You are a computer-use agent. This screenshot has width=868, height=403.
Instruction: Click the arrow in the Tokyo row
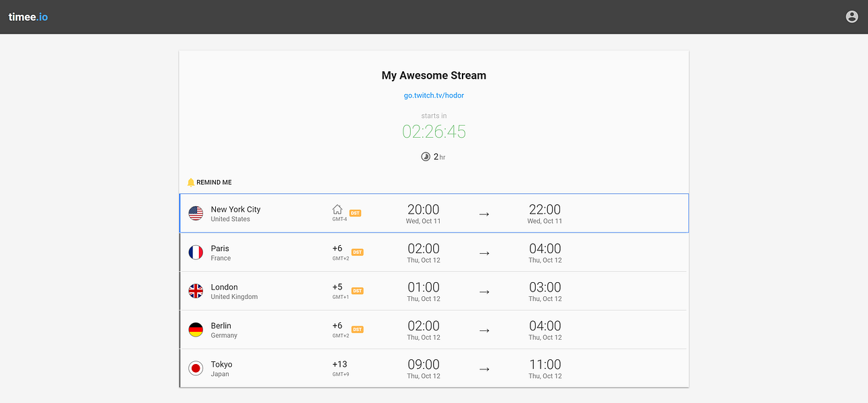pyautogui.click(x=484, y=369)
